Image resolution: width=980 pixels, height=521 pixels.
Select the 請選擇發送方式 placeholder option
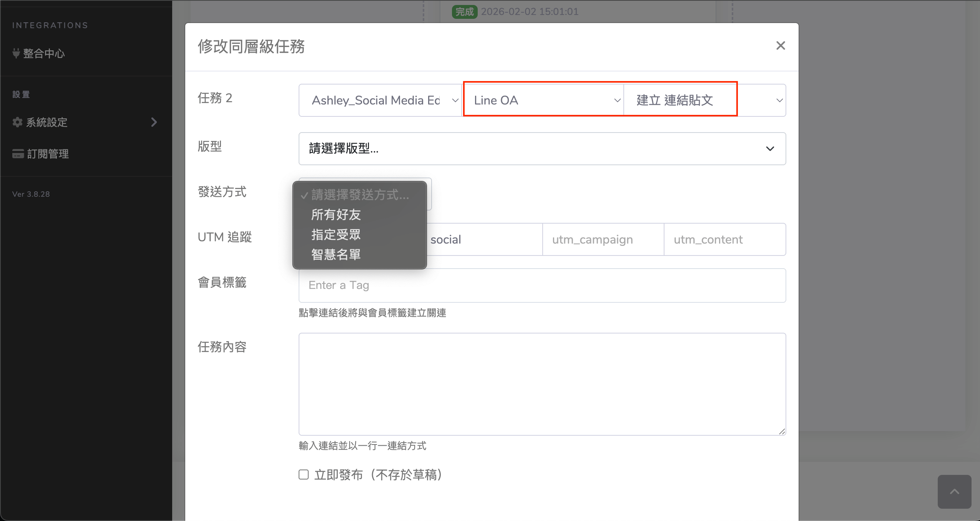point(360,195)
